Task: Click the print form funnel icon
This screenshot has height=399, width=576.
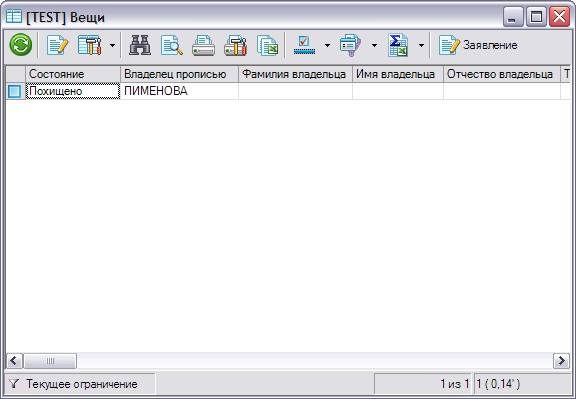Action: [x=350, y=45]
